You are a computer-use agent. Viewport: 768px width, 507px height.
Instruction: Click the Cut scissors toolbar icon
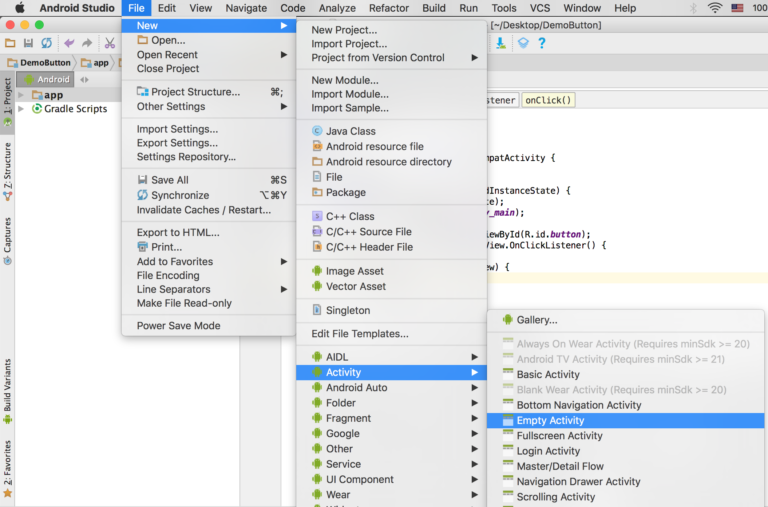pyautogui.click(x=110, y=43)
